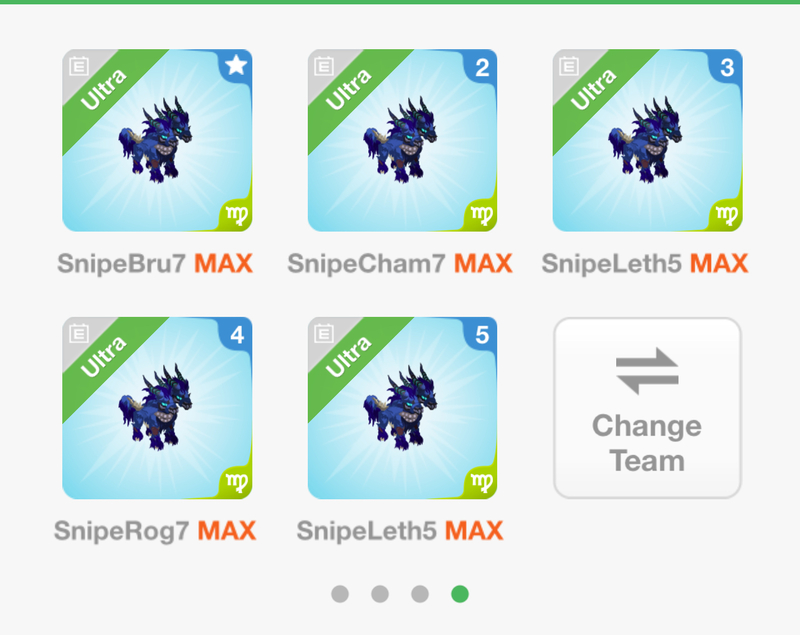The image size is (800, 635).
Task: Select the active green page dot
Action: tap(460, 594)
